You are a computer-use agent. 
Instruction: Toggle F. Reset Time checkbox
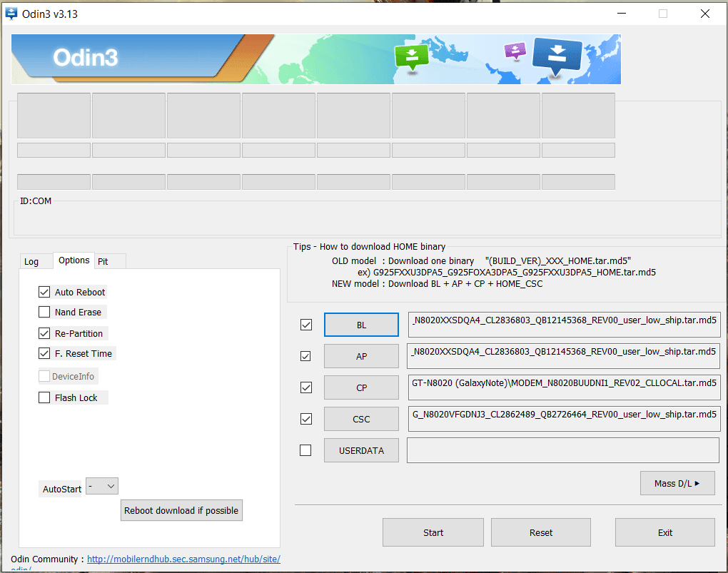pos(44,353)
